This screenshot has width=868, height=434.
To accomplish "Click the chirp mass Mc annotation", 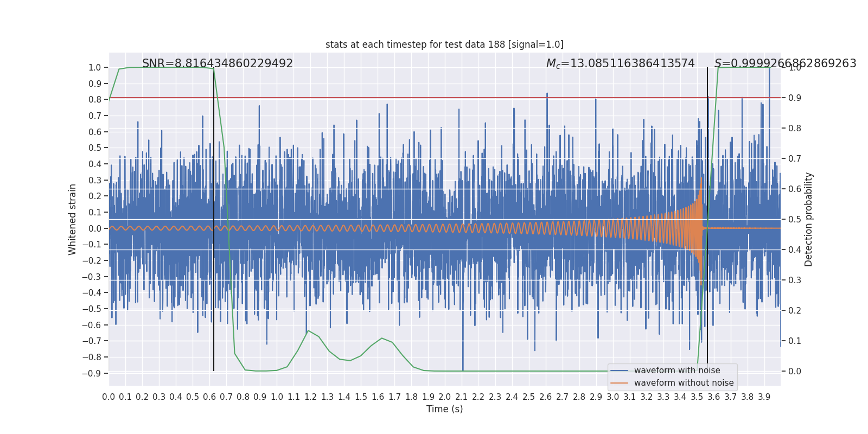I will 620,63.
